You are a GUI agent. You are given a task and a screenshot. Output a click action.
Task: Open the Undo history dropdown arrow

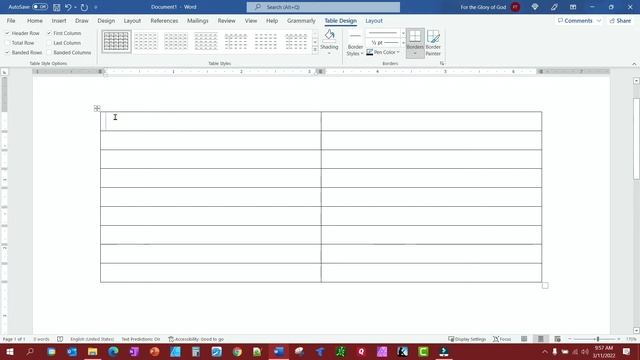click(76, 7)
